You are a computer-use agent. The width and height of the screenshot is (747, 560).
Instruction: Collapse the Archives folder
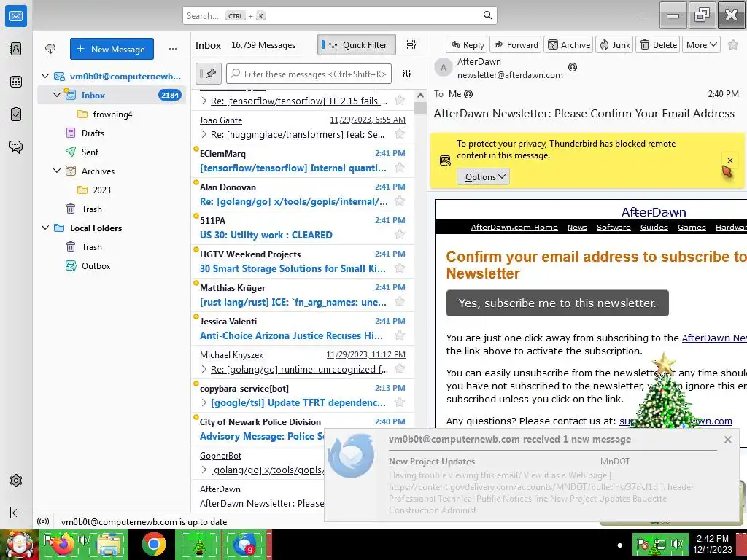coord(57,171)
